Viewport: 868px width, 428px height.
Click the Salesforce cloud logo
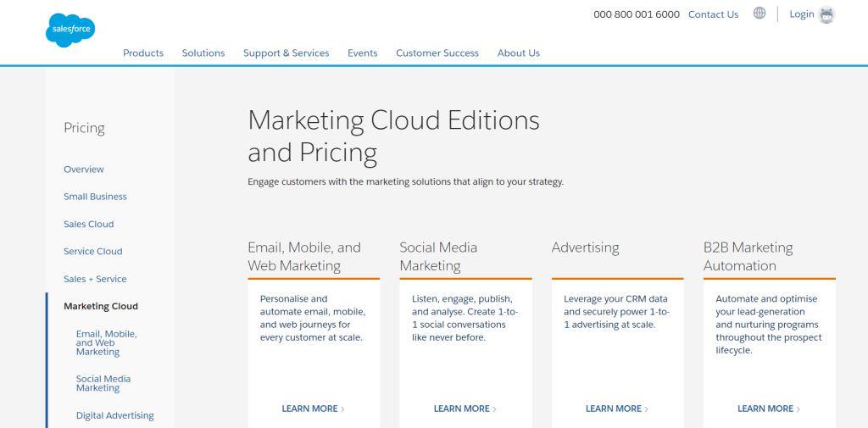point(70,30)
